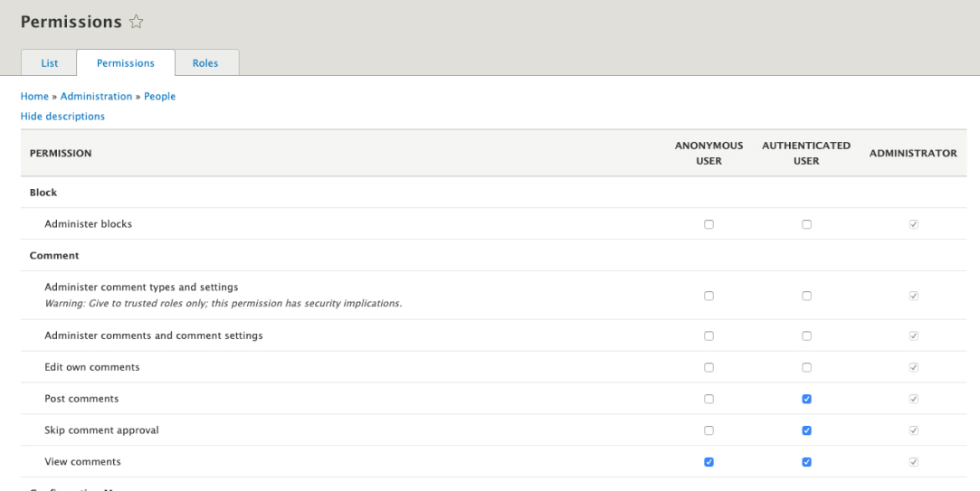The height and width of the screenshot is (491, 980).
Task: Uncheck View comments for Anonymous user
Action: [709, 462]
